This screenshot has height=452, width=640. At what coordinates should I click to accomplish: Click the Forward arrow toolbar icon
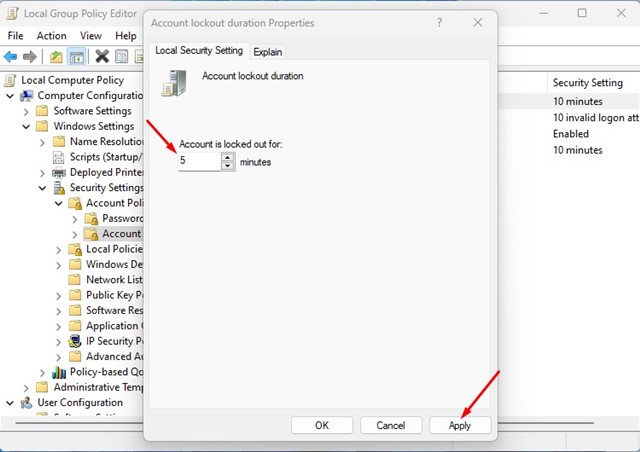click(x=30, y=56)
